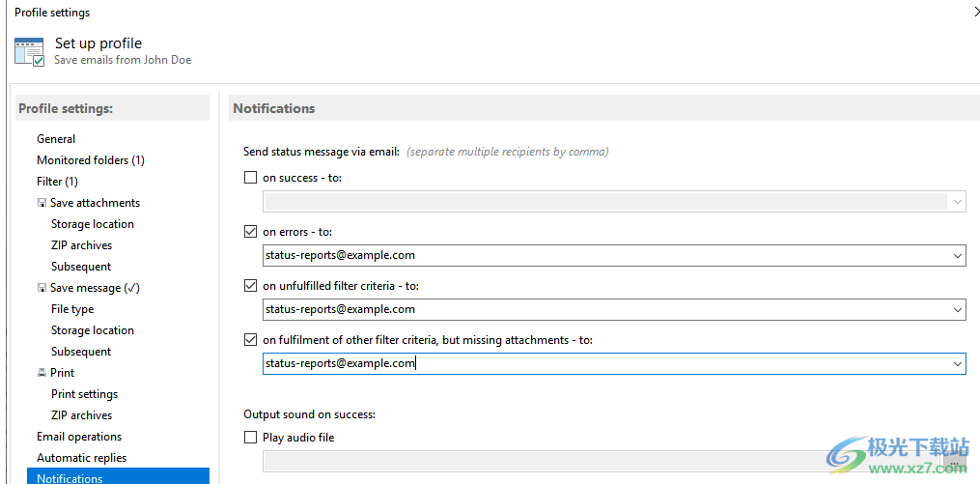Uncheck the on errors checkbox

251,232
